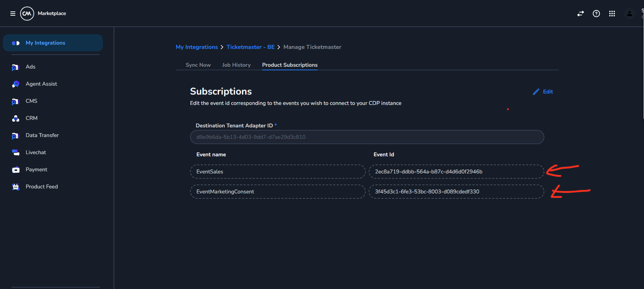Open Livechat in the sidebar
644x289 pixels.
click(x=36, y=152)
